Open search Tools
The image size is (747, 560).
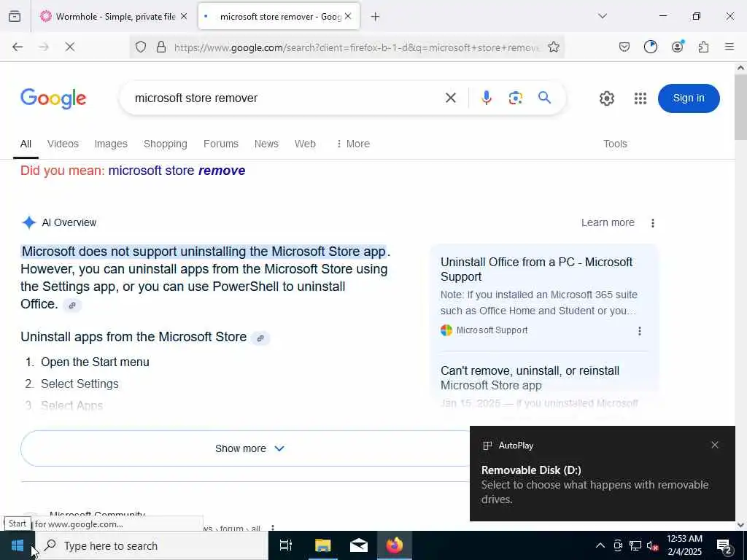click(615, 144)
